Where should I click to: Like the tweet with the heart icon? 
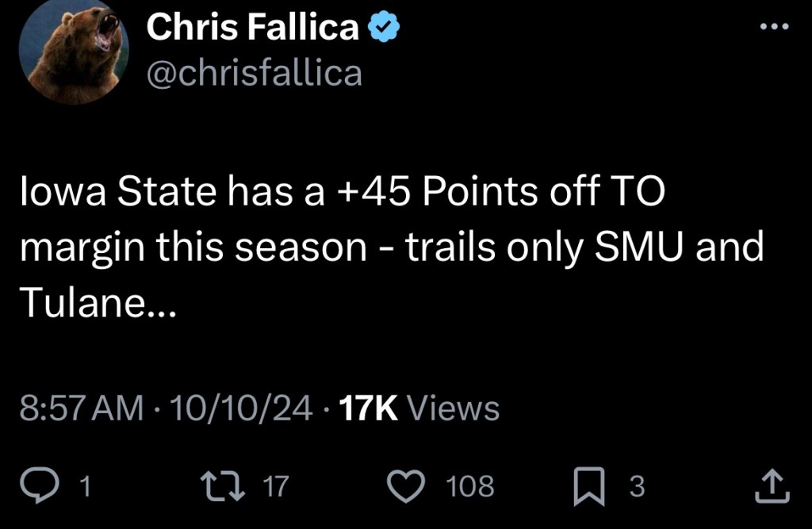[x=410, y=485]
